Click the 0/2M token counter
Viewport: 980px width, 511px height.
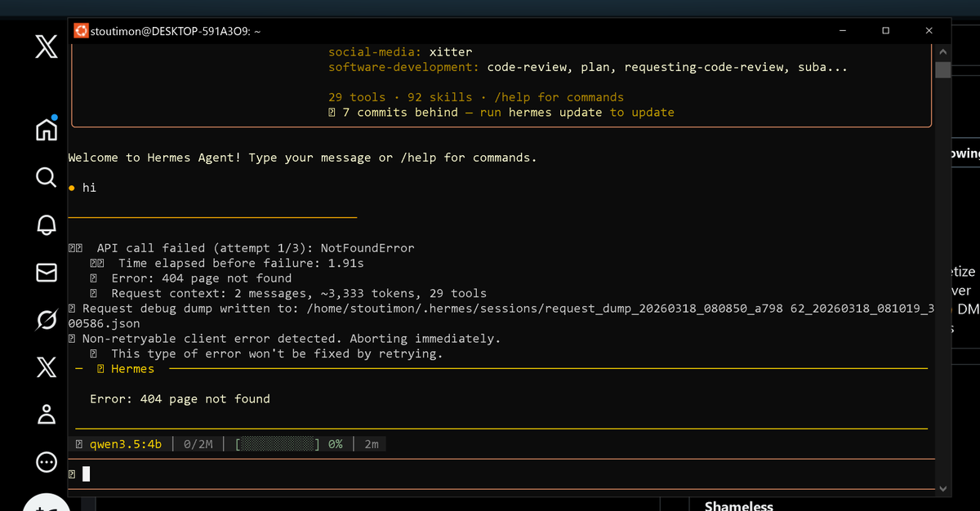(x=198, y=444)
